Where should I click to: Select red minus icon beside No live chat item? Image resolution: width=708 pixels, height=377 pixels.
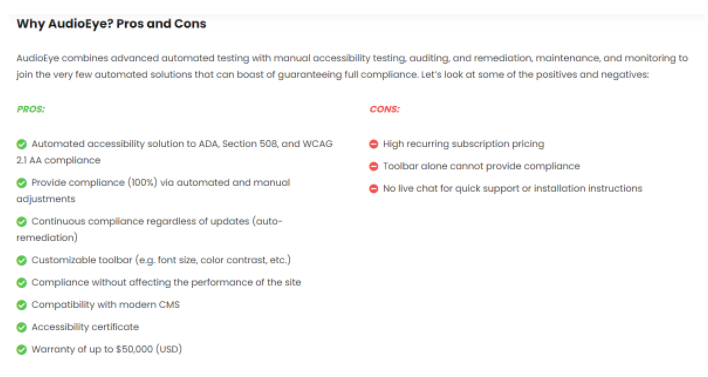373,188
